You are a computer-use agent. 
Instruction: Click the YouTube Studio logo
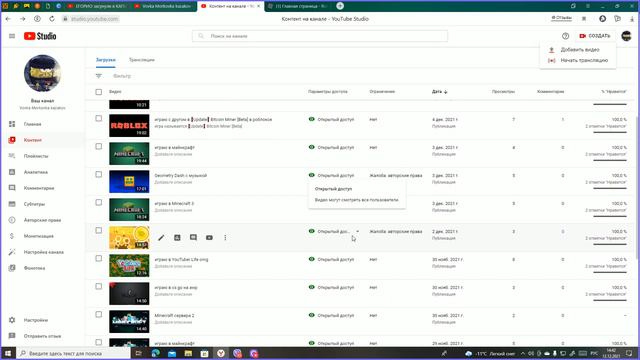click(x=40, y=36)
